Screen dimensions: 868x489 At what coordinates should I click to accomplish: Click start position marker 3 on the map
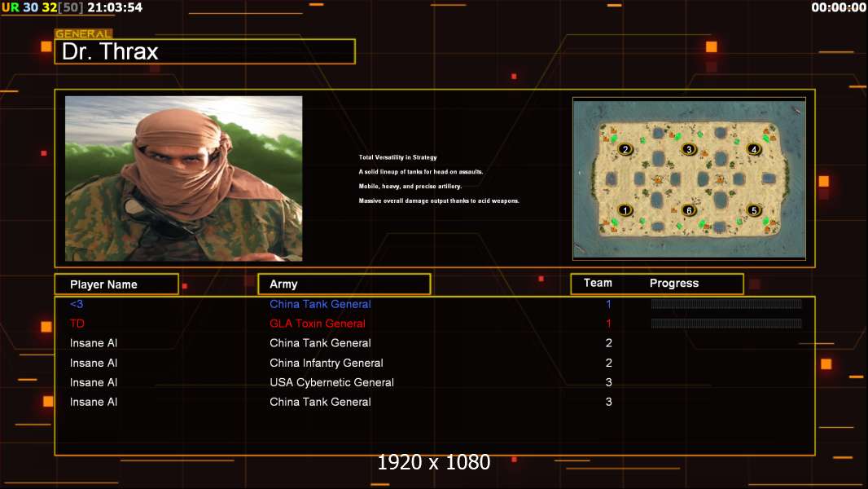click(689, 149)
